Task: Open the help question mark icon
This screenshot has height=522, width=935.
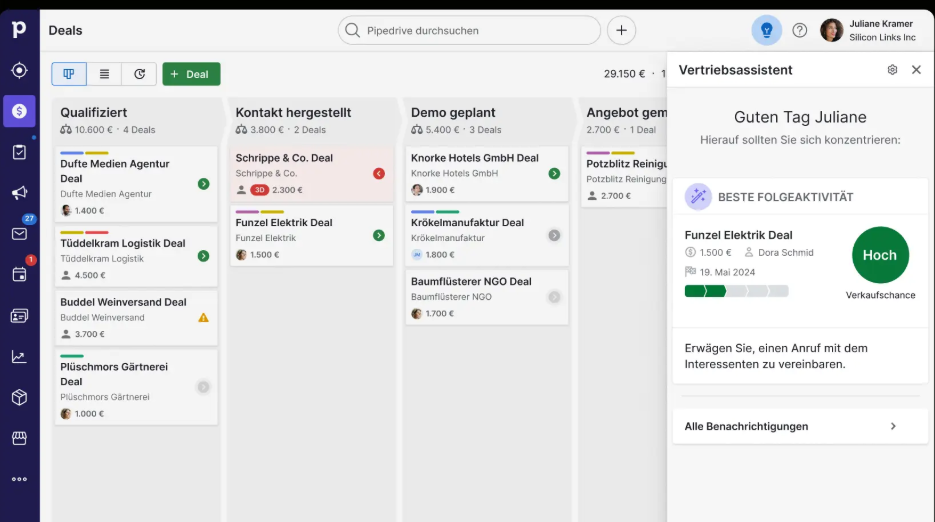Action: pos(800,30)
